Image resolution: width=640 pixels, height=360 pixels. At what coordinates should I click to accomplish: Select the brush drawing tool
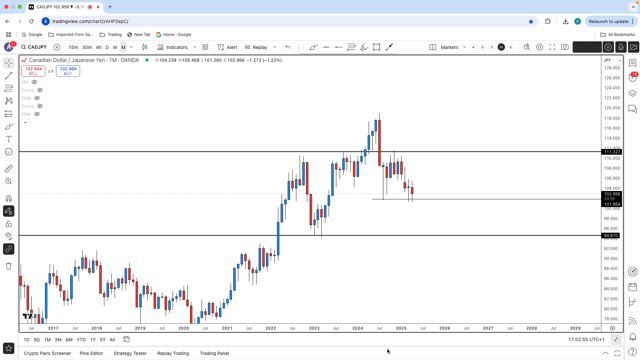click(x=9, y=127)
